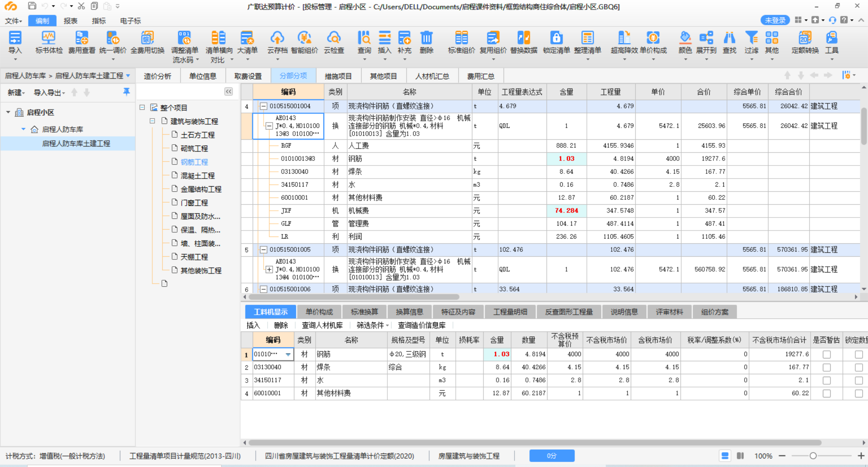This screenshot has width=868, height=467.
Task: Open 智能组价 tool
Action: point(304,38)
